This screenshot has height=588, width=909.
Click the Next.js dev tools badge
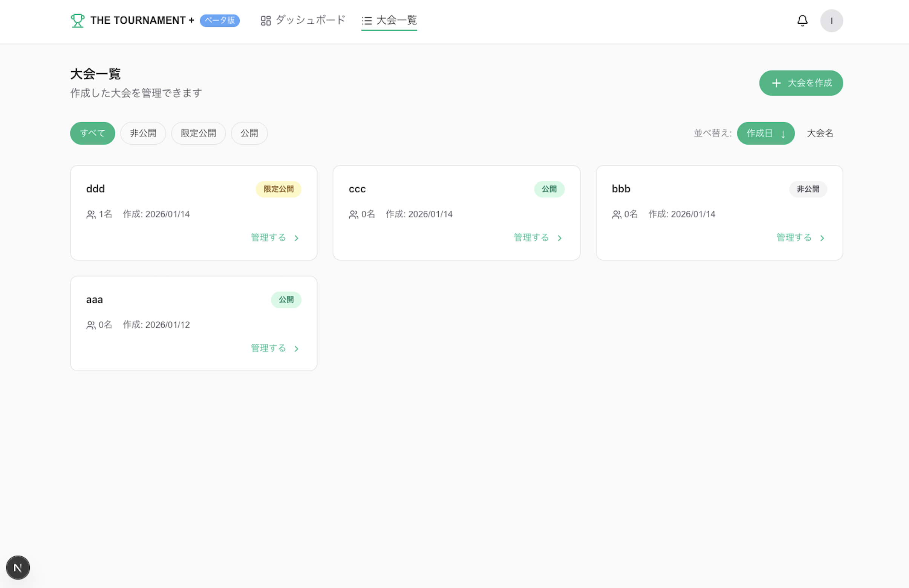(18, 567)
